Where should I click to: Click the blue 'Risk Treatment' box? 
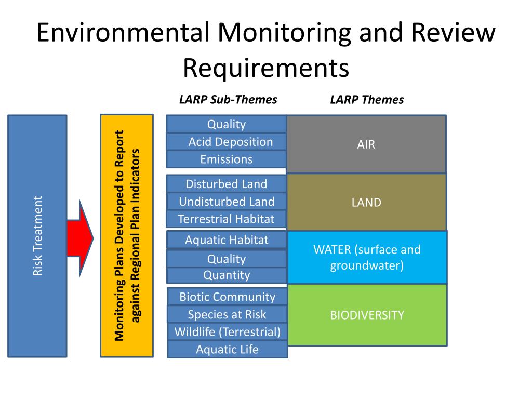click(37, 236)
